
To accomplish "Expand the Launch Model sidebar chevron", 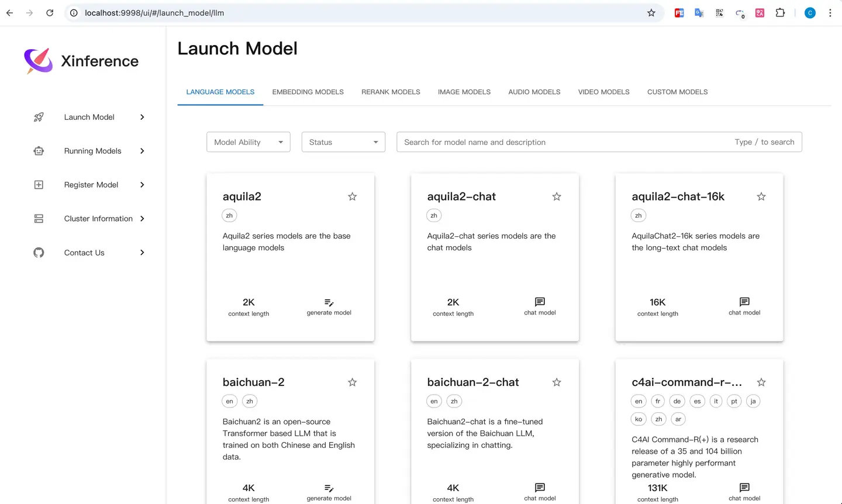I will coord(142,117).
